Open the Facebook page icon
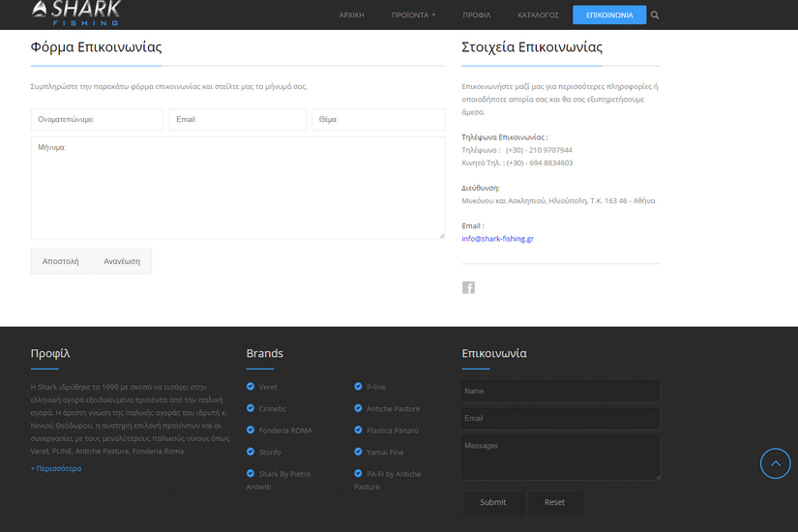This screenshot has width=798, height=532. click(468, 287)
